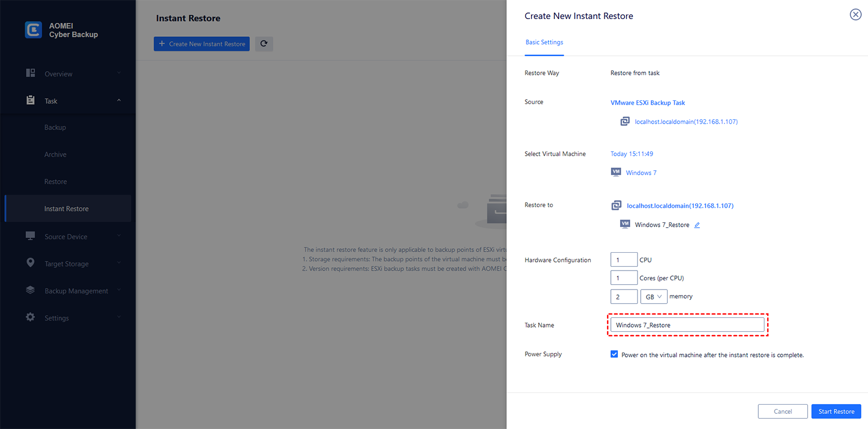Image resolution: width=868 pixels, height=429 pixels.
Task: Expand the Overview section chevron
Action: coord(119,73)
